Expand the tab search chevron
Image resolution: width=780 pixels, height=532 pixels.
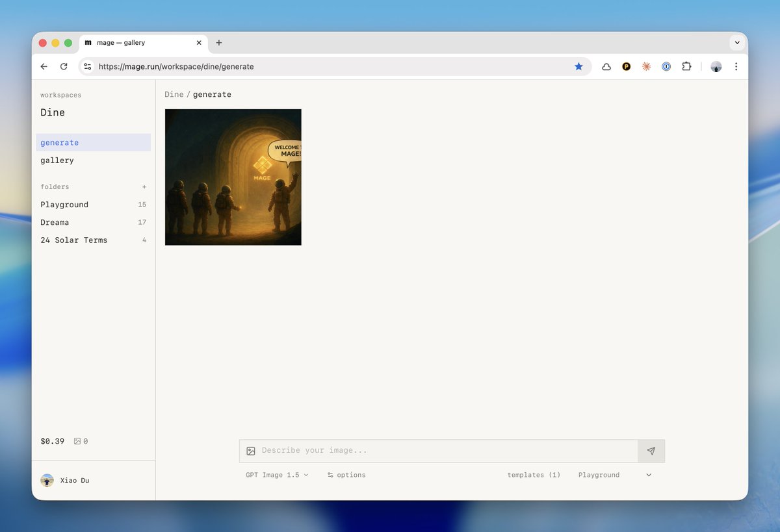[736, 43]
